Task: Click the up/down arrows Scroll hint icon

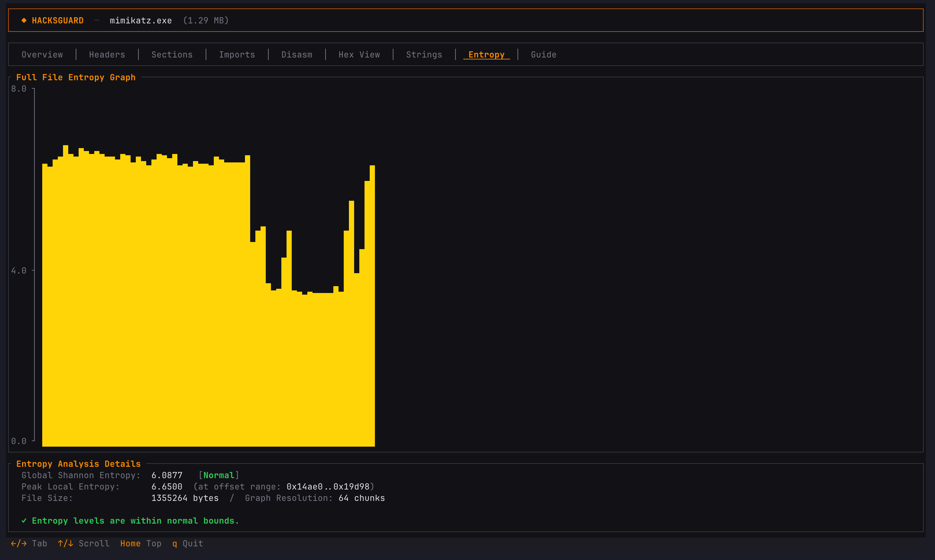Action: [65, 543]
